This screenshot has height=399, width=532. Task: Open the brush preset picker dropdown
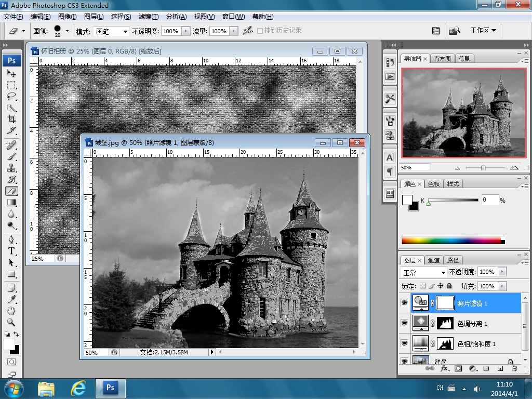pyautogui.click(x=67, y=31)
